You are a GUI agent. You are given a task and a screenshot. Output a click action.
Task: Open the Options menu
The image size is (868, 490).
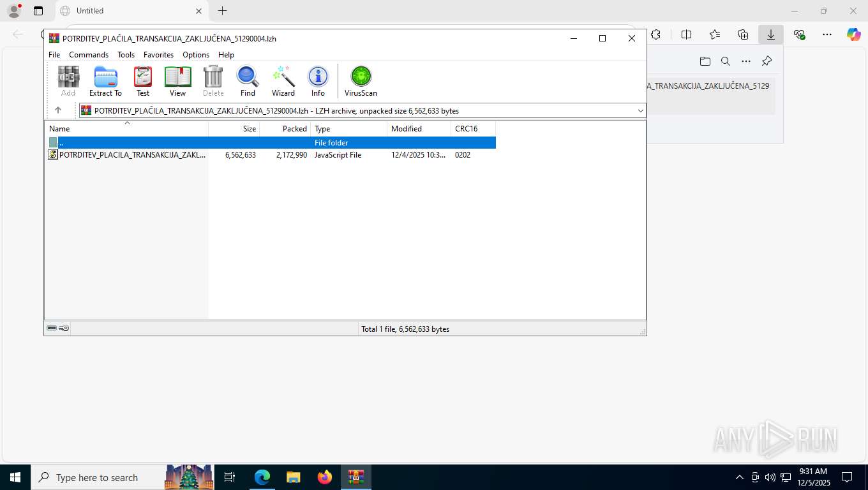(x=196, y=55)
